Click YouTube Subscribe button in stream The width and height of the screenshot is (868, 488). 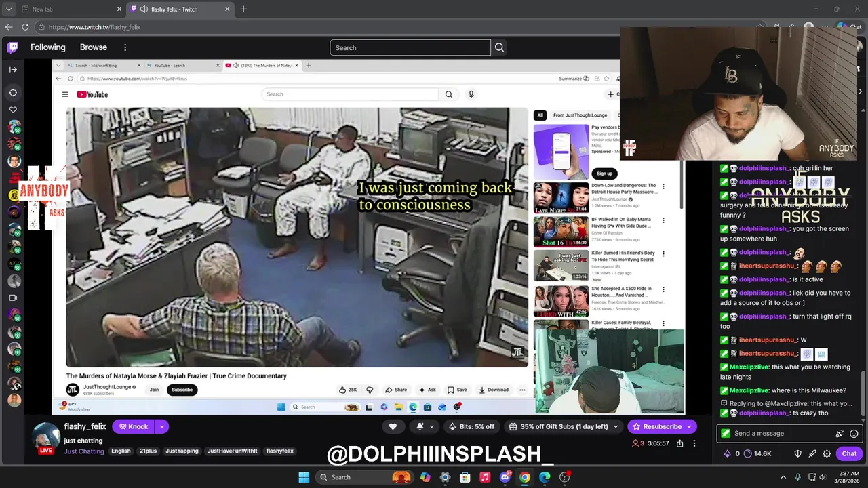tap(182, 390)
